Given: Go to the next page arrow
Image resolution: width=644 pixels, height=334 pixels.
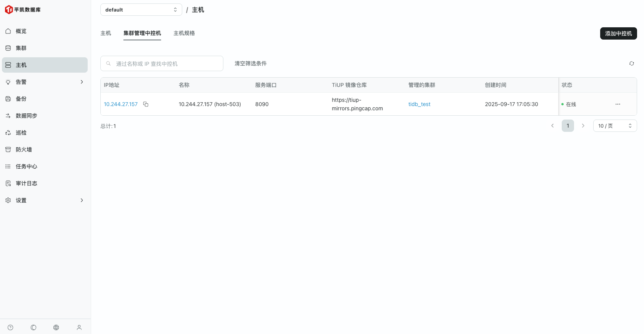Looking at the screenshot, I should 583,126.
